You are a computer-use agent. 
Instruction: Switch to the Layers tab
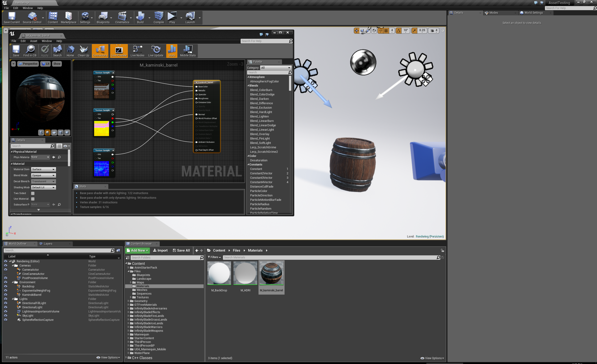48,244
